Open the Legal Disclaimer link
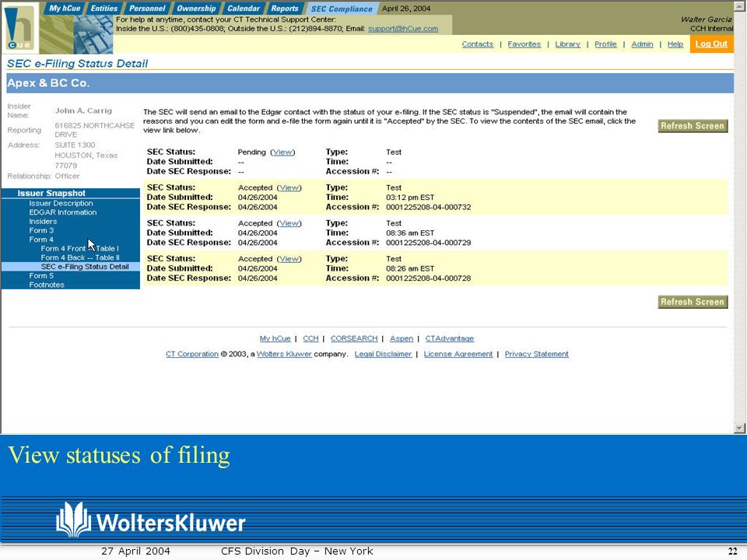Image resolution: width=747 pixels, height=560 pixels. tap(383, 355)
